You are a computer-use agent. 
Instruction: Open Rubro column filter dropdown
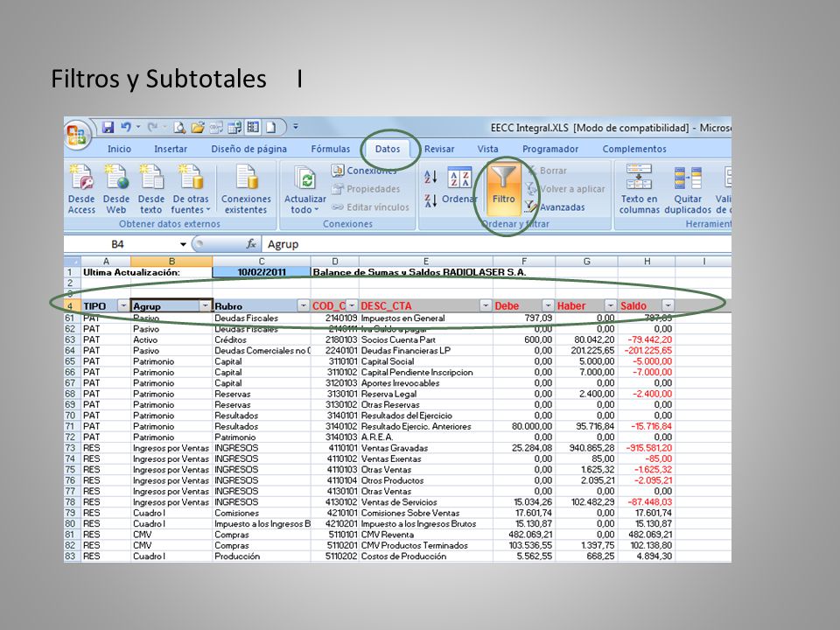(304, 306)
